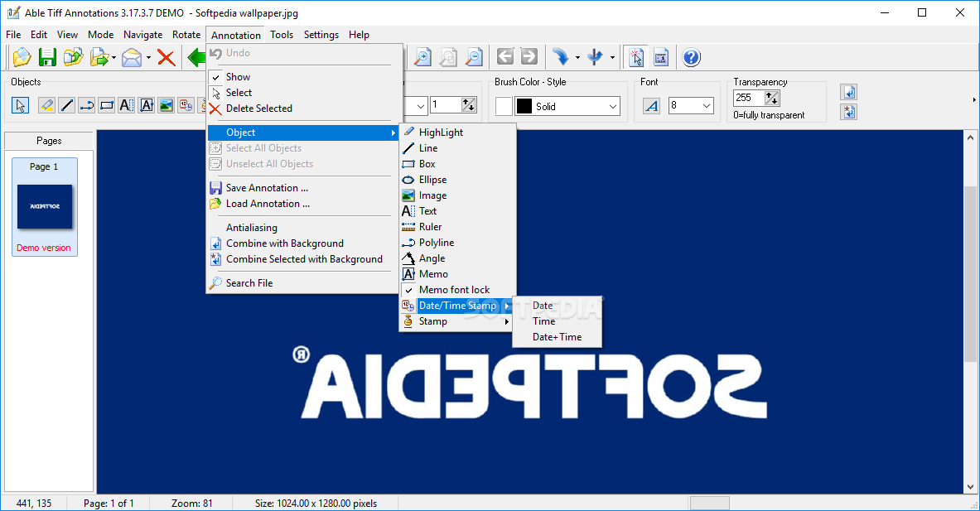Click the black color swatch beside Solid
The image size is (980, 511).
tap(524, 106)
